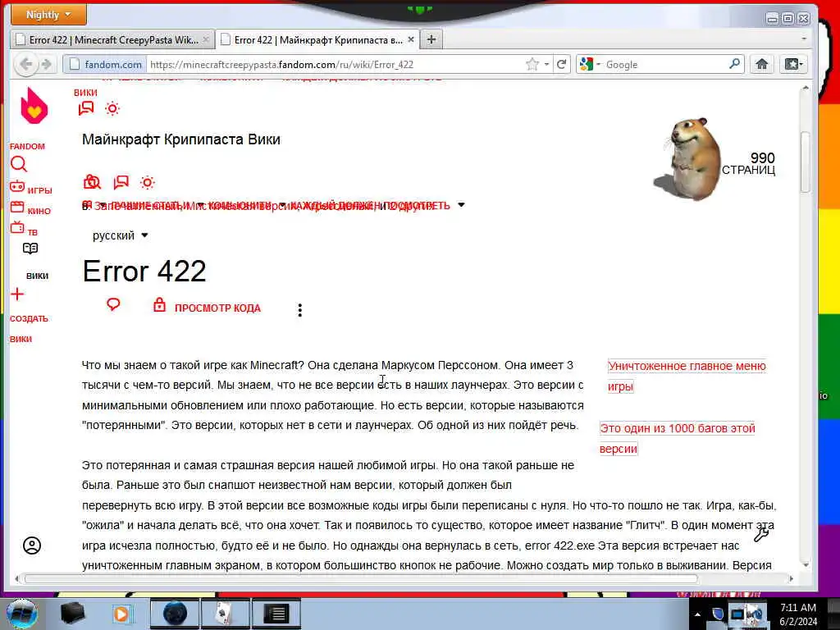This screenshot has height=630, width=840.
Task: Run search with the magnifier icon
Action: [734, 64]
